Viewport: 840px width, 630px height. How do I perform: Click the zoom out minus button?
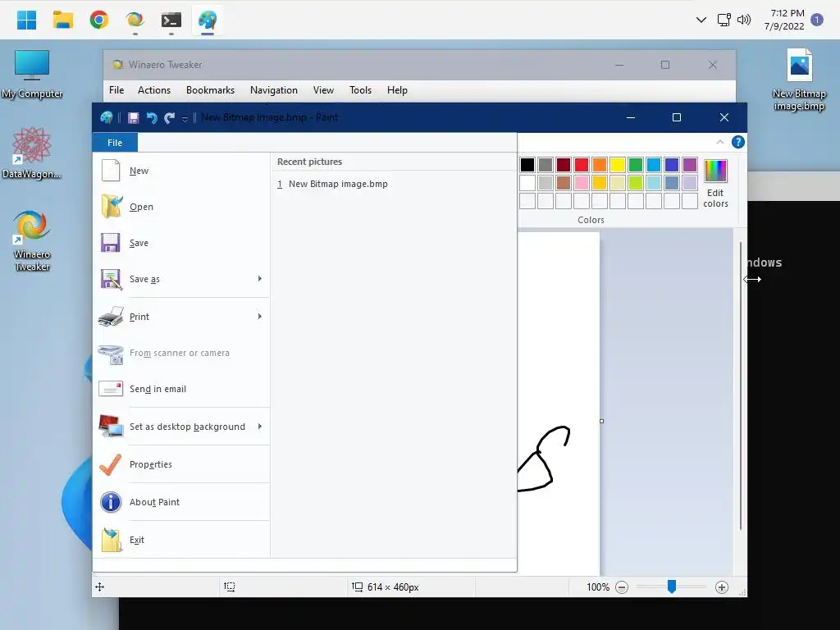[x=622, y=587]
